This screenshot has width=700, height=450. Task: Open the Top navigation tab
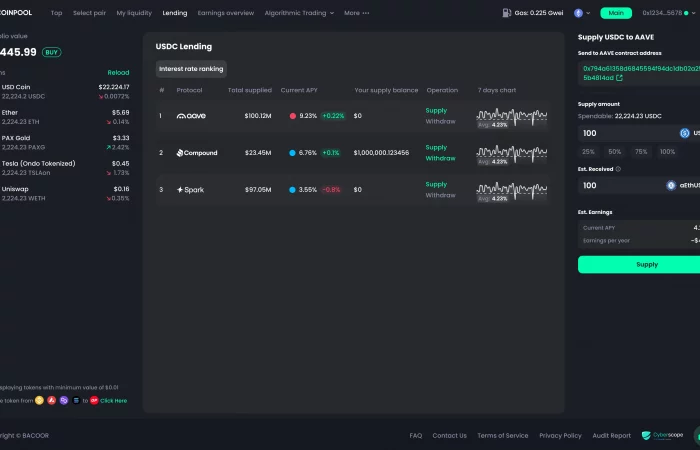click(x=57, y=13)
